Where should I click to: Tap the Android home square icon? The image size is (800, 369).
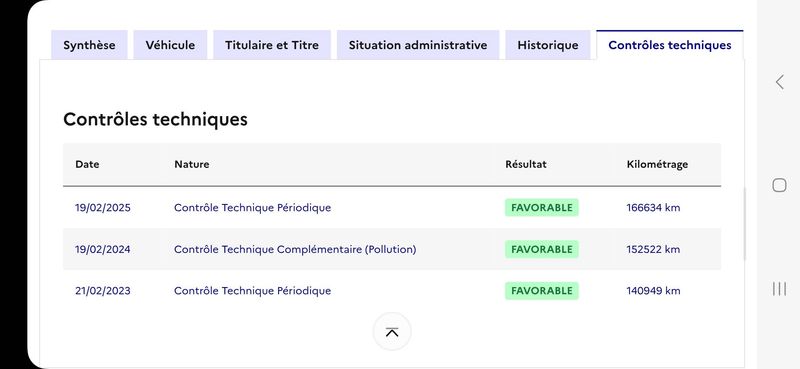pos(779,185)
